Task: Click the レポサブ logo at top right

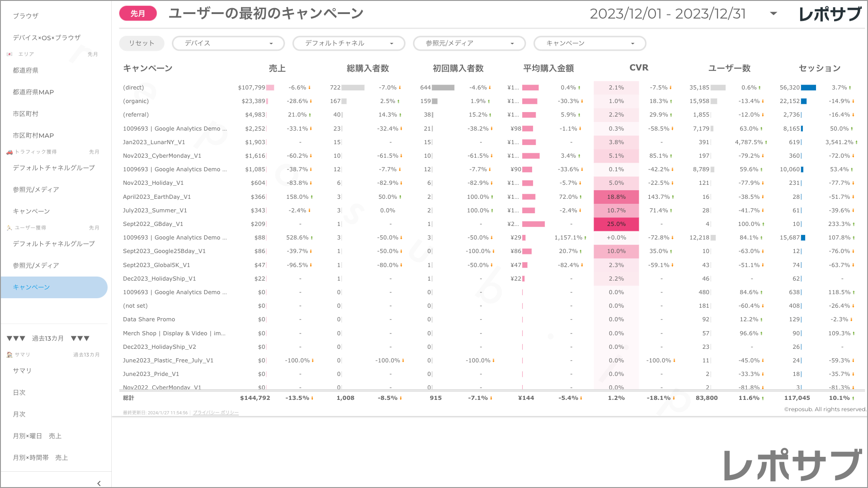Action: (830, 14)
